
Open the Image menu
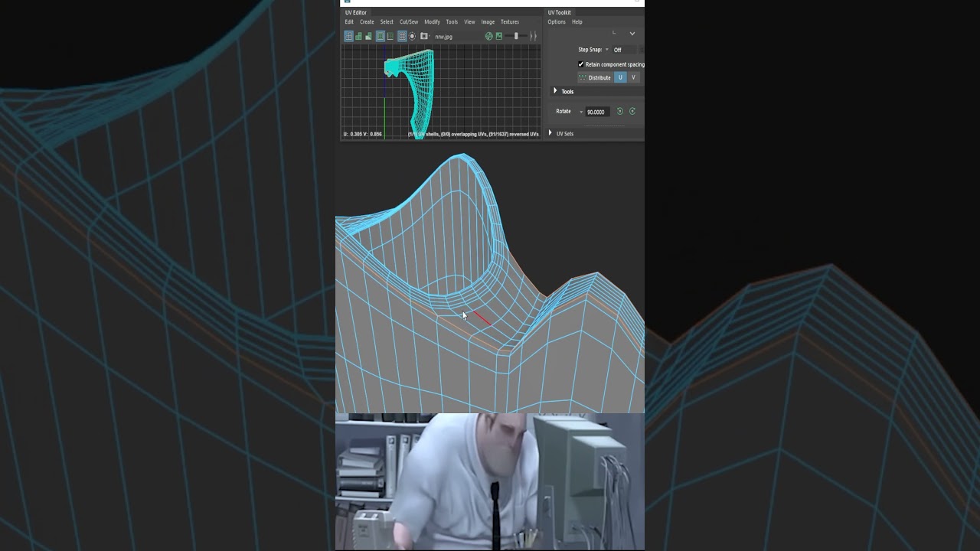click(488, 21)
